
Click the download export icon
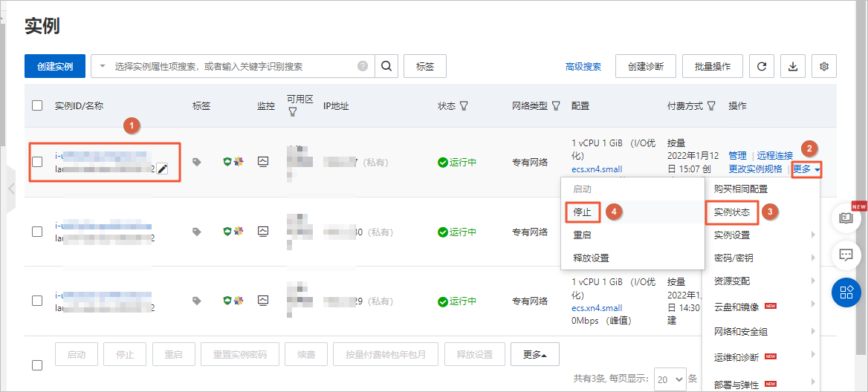tap(793, 66)
